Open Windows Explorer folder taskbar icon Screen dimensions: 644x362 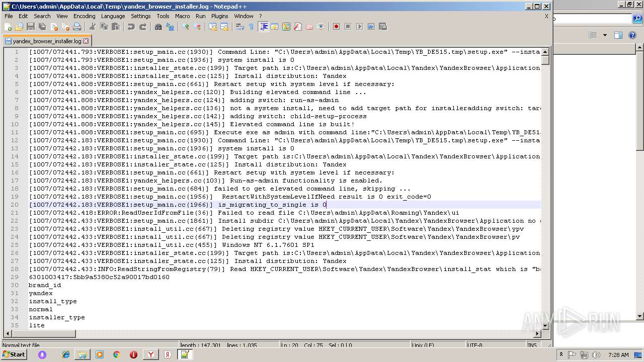point(83,354)
